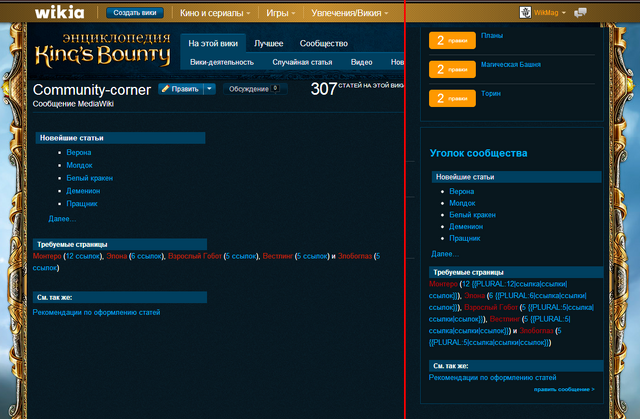
Task: Open the Торин link in sidebar
Action: pos(491,93)
